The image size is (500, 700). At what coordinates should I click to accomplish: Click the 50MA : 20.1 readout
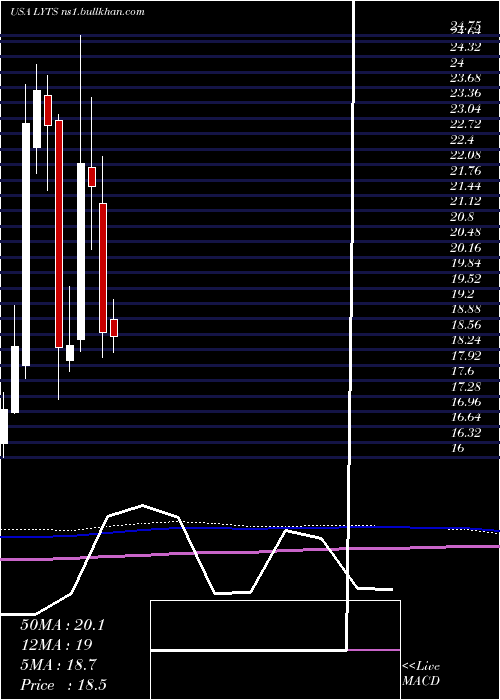click(62, 625)
